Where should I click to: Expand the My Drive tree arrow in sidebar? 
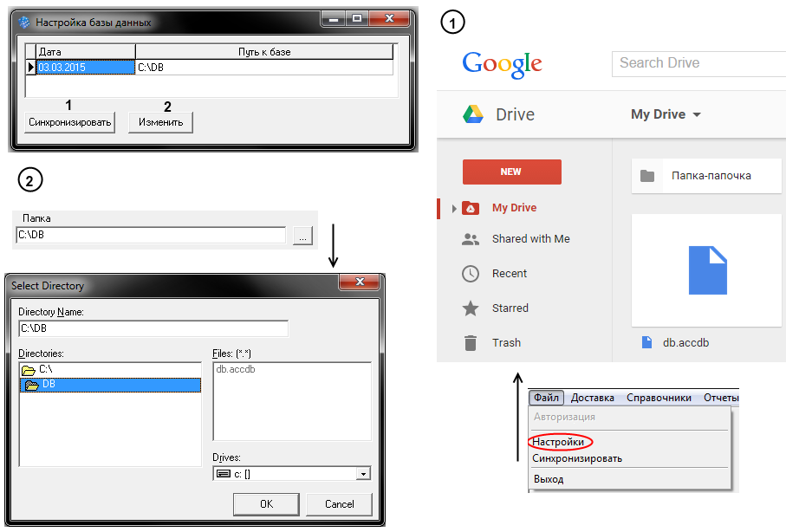[x=454, y=209]
